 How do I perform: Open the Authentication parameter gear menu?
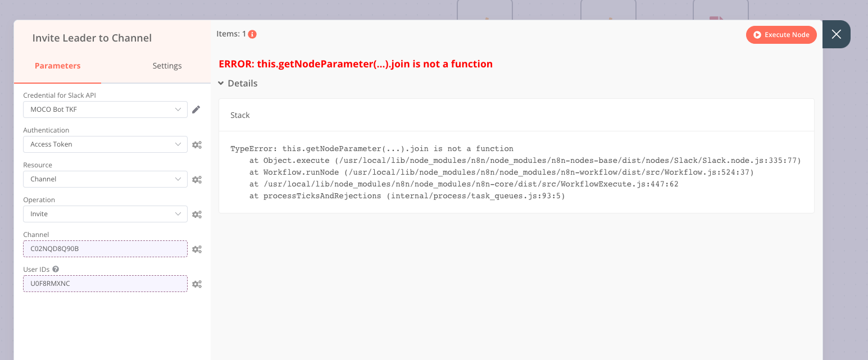click(x=197, y=144)
